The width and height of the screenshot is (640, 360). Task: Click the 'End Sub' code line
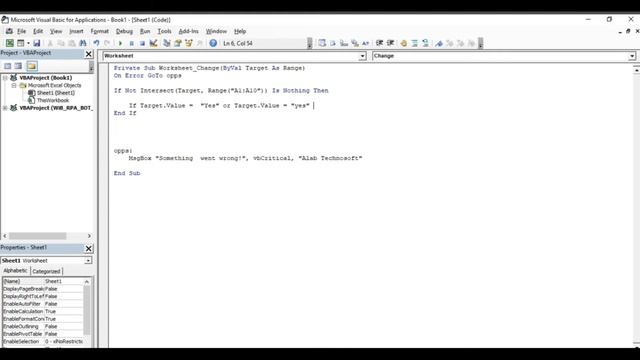[127, 173]
